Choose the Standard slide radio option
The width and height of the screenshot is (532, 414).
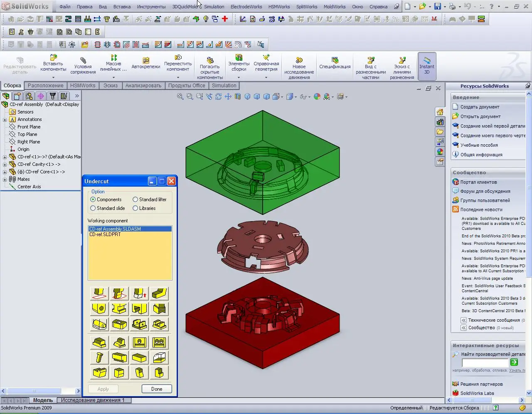93,208
